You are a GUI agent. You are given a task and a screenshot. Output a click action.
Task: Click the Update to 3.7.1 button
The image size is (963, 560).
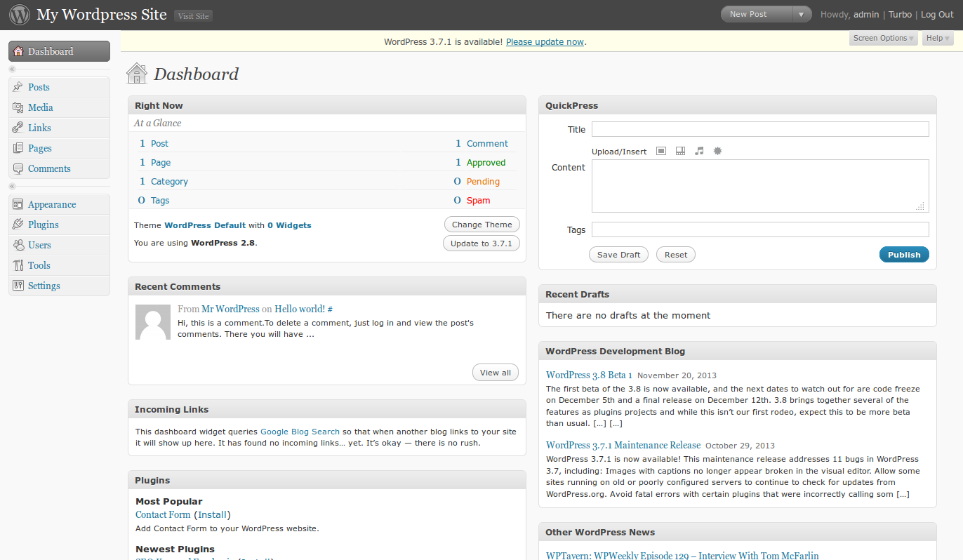pos(482,244)
